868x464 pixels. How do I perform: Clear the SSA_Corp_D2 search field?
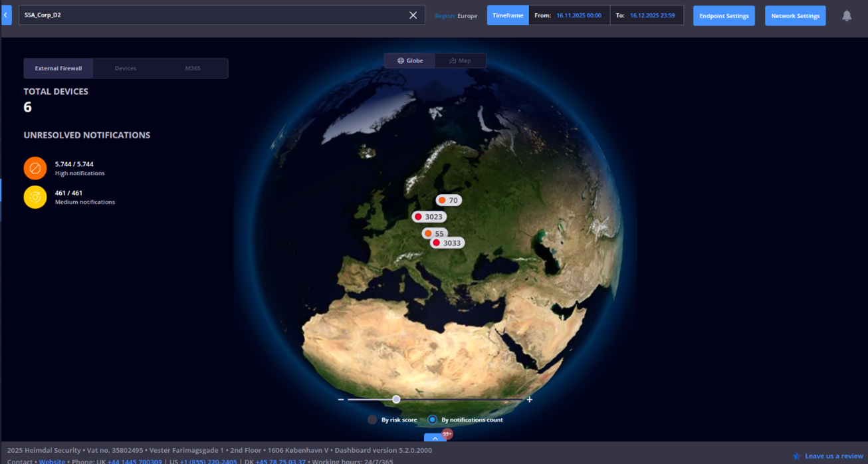(413, 15)
